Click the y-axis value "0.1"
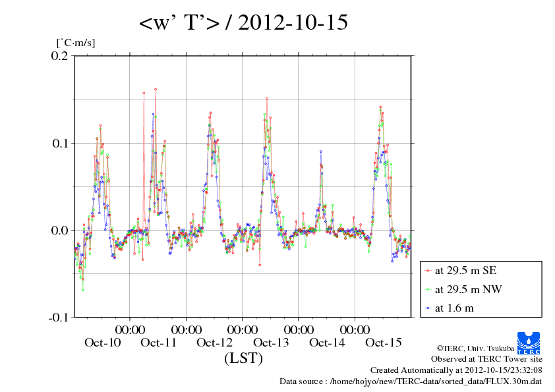The height and width of the screenshot is (392, 555). [x=60, y=143]
